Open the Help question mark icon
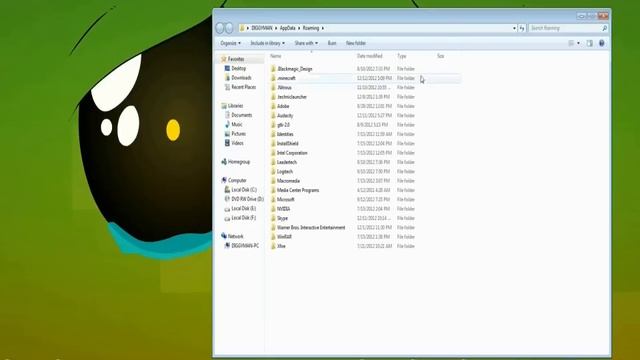The image size is (640, 360). [602, 43]
